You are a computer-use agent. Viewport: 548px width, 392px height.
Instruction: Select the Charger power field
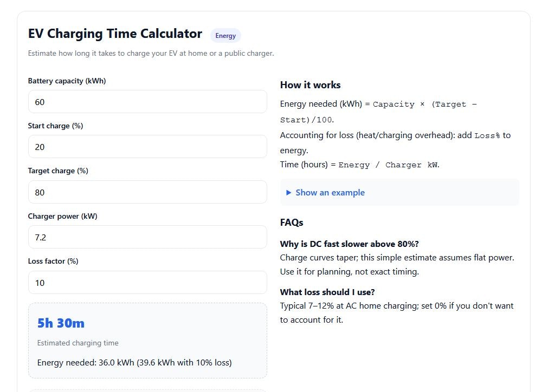point(147,237)
